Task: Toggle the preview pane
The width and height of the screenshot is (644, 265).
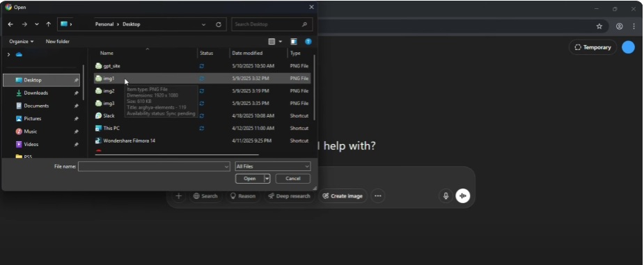Action: (x=294, y=42)
